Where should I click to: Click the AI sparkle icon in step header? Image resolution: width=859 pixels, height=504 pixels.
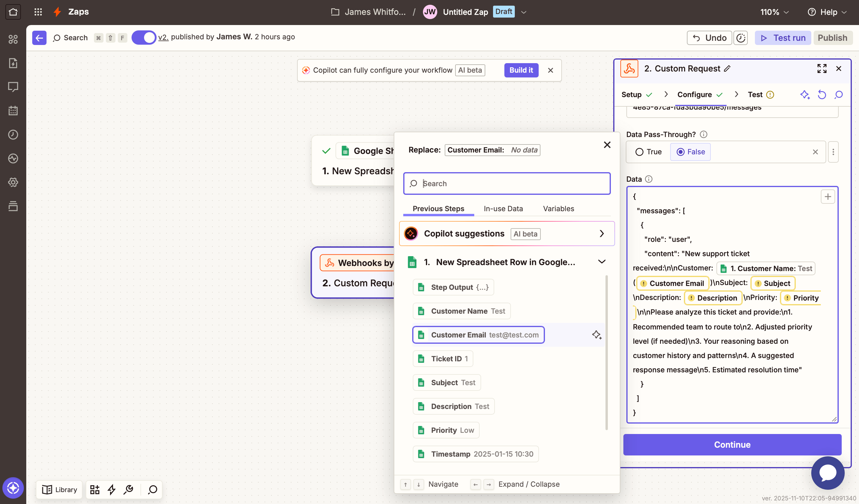805,95
